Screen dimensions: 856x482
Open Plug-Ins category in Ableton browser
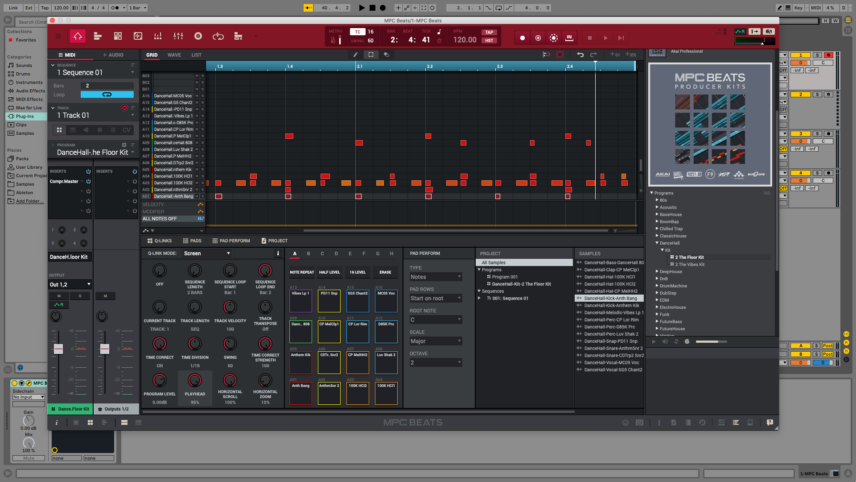pyautogui.click(x=25, y=116)
